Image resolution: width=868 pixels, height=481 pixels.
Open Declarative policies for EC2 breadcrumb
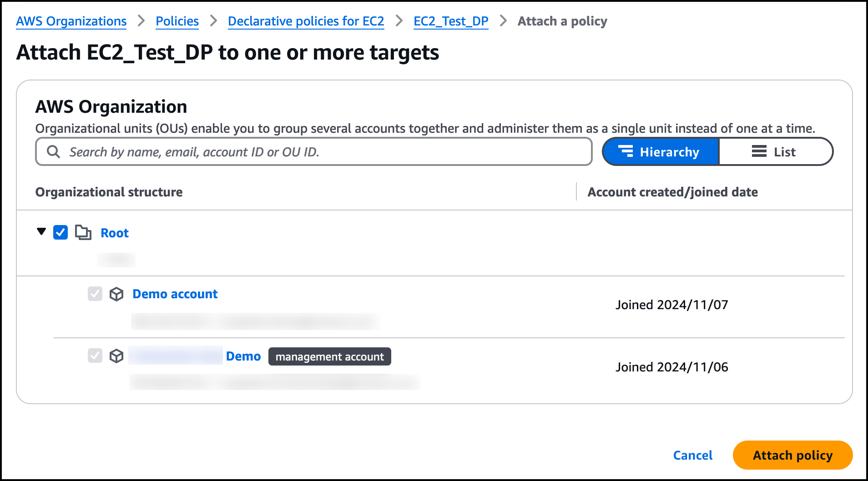[x=306, y=21]
